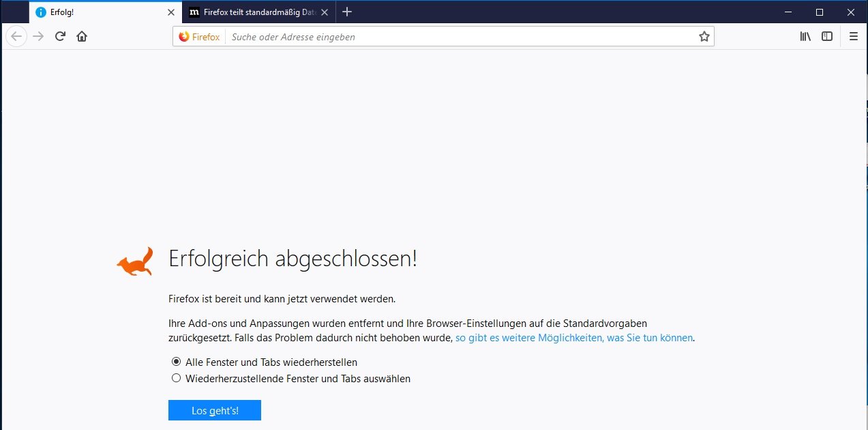Switch to the 'Erfolg!' tab
The height and width of the screenshot is (430, 868).
click(x=106, y=12)
